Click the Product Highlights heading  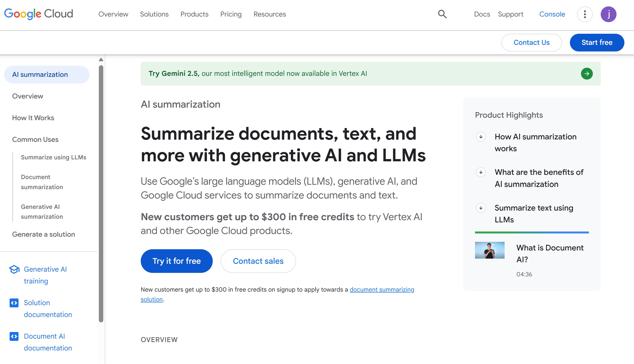click(509, 115)
